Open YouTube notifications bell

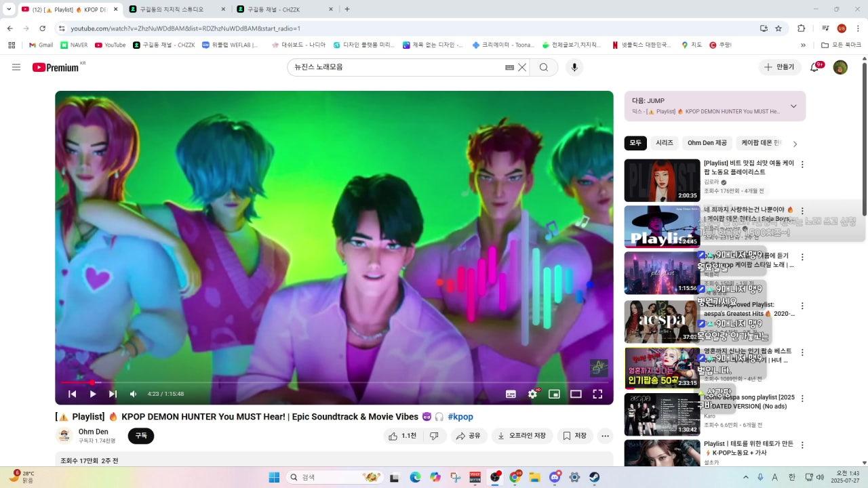(815, 67)
